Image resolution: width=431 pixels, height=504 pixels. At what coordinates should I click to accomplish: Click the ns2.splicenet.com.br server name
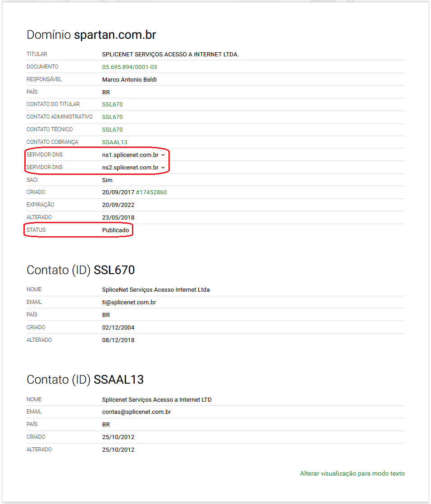131,167
